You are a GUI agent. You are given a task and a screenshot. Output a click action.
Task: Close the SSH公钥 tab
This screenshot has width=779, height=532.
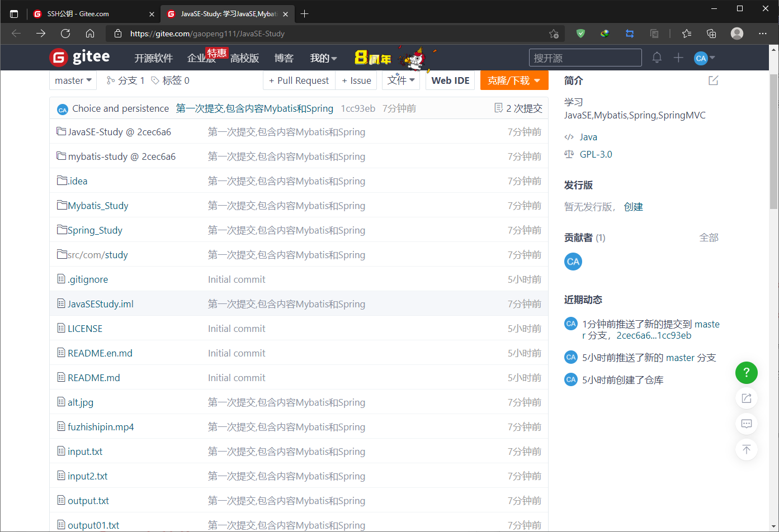pos(152,14)
